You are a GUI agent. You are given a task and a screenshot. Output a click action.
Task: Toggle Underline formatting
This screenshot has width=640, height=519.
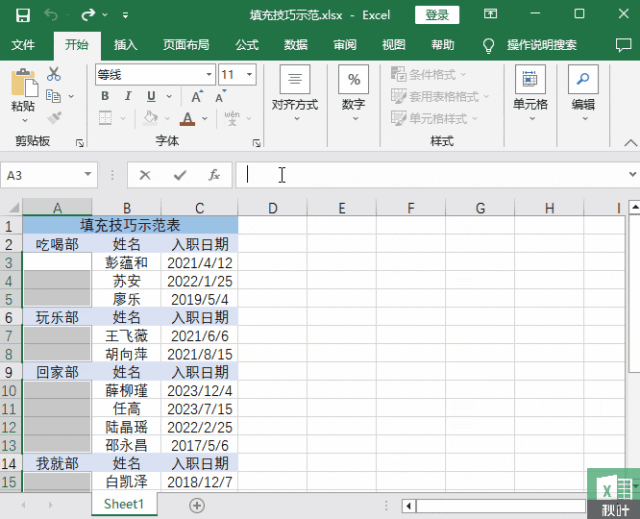point(151,96)
